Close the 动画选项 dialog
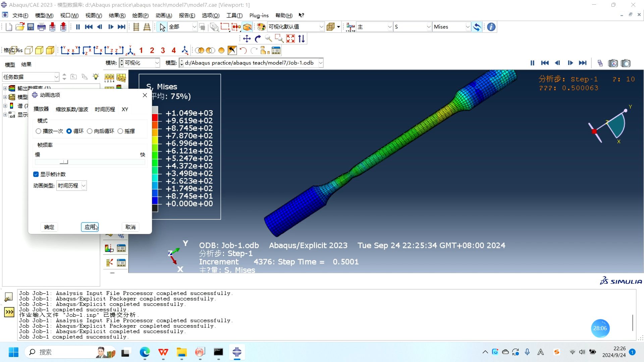Viewport: 644px width, 362px height. point(145,95)
